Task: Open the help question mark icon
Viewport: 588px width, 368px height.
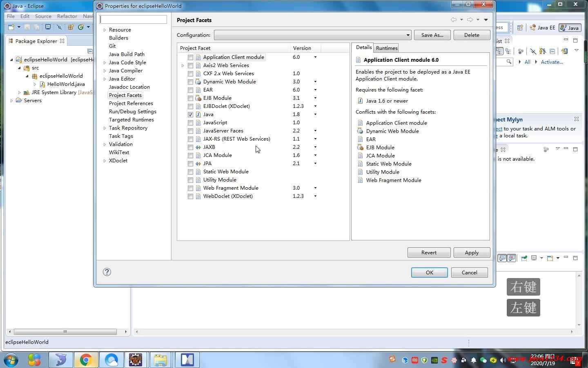Action: tap(107, 272)
